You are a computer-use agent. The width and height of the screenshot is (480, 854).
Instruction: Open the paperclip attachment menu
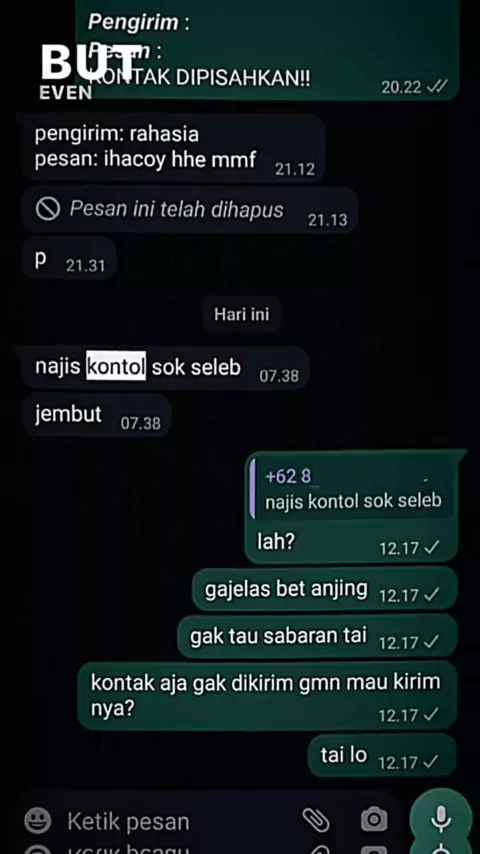pos(316,820)
